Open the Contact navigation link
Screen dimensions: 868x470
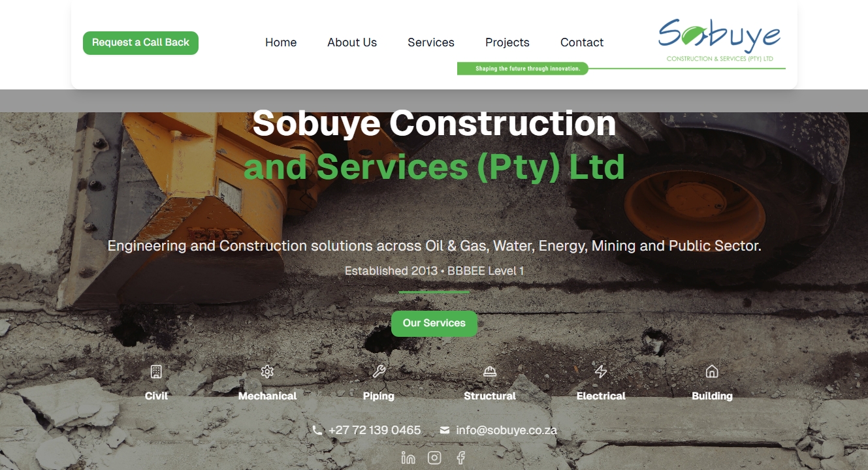coord(582,42)
